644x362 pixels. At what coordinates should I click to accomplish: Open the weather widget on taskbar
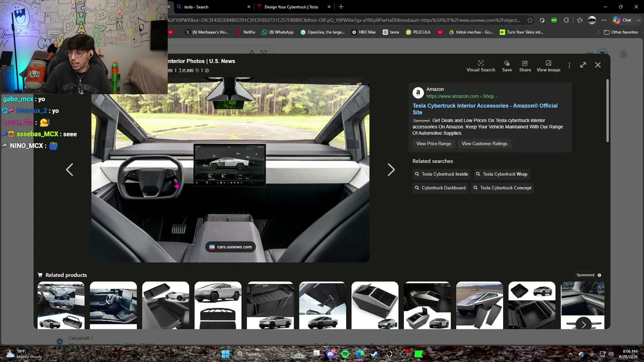[x=24, y=354]
